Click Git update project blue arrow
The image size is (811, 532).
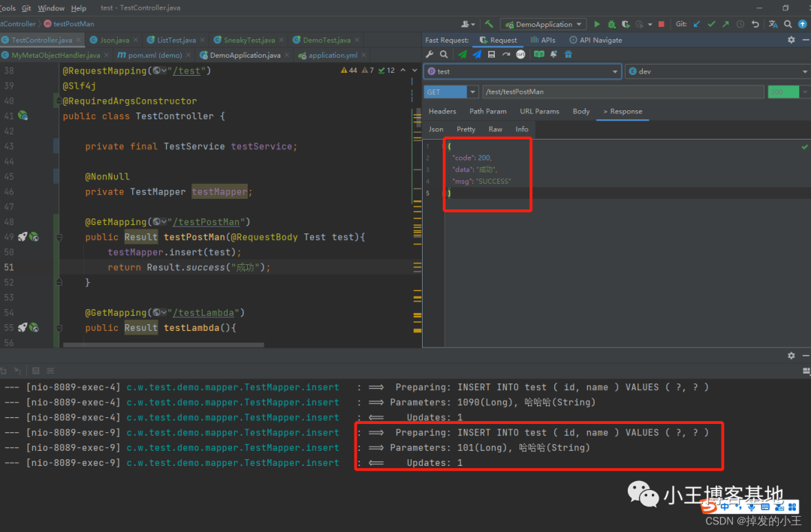tap(696, 24)
